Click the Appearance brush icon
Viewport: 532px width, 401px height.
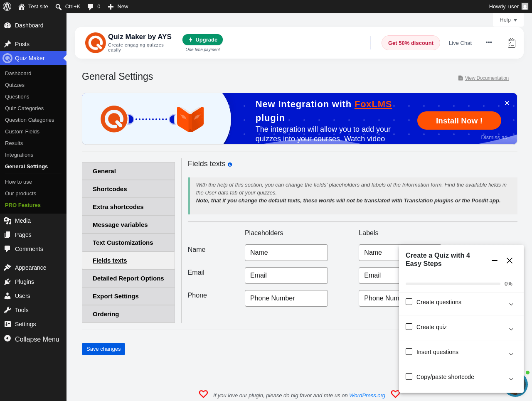(x=7, y=268)
